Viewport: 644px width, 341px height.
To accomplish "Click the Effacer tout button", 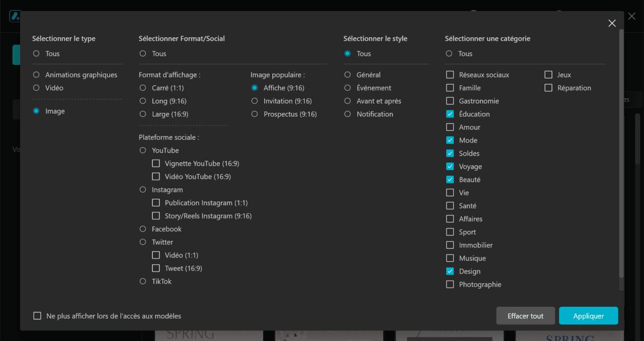I will pos(525,316).
